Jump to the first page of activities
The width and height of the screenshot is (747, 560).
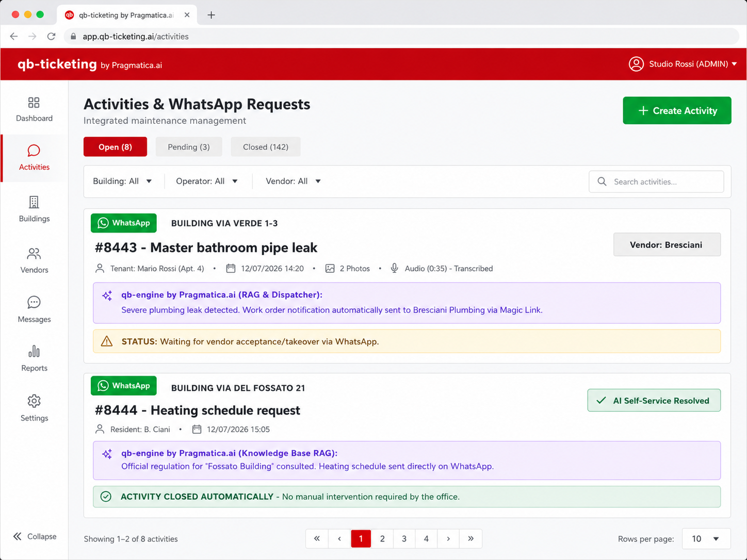point(317,539)
